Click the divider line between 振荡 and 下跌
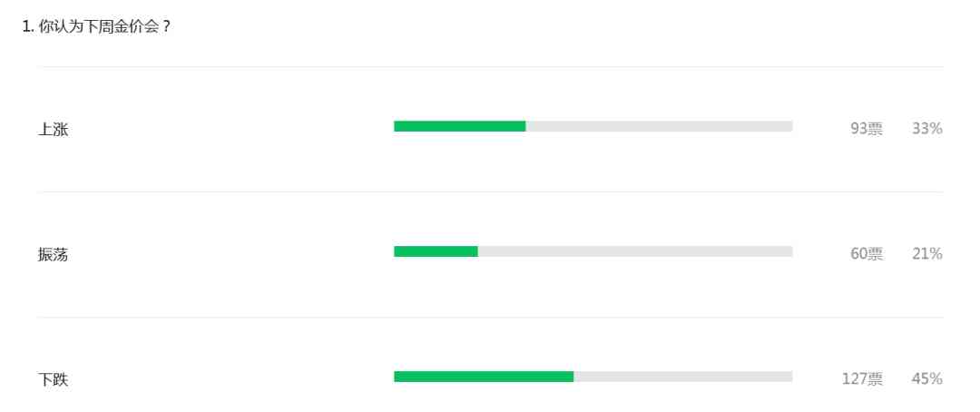This screenshot has width=980, height=412. coord(490,318)
